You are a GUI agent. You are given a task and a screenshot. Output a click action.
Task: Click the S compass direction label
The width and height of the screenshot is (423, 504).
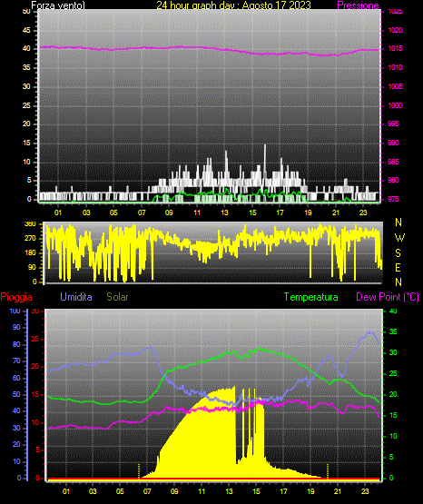click(x=398, y=253)
